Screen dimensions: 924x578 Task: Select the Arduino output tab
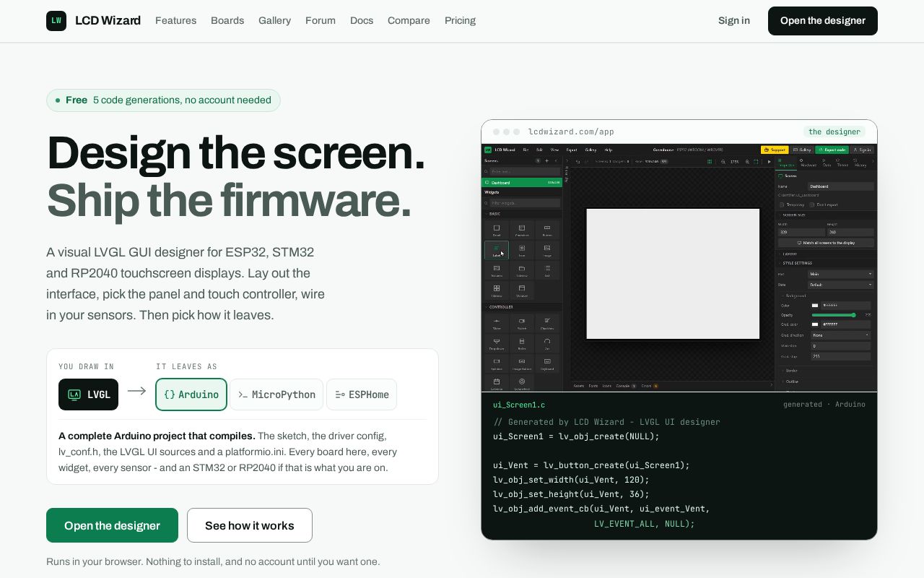click(191, 394)
